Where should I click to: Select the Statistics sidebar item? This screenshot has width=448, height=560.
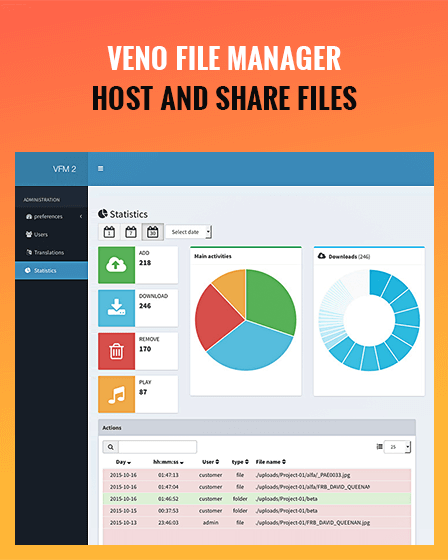point(51,270)
